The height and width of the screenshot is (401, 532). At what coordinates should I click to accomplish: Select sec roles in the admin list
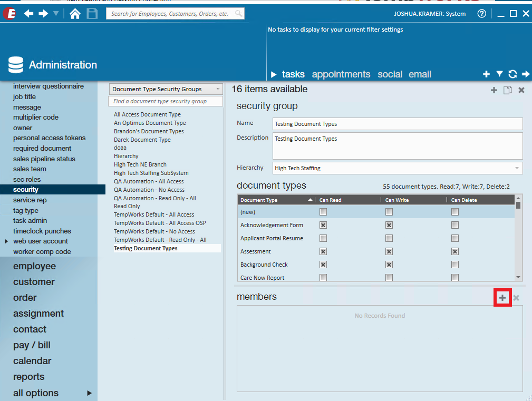(27, 179)
